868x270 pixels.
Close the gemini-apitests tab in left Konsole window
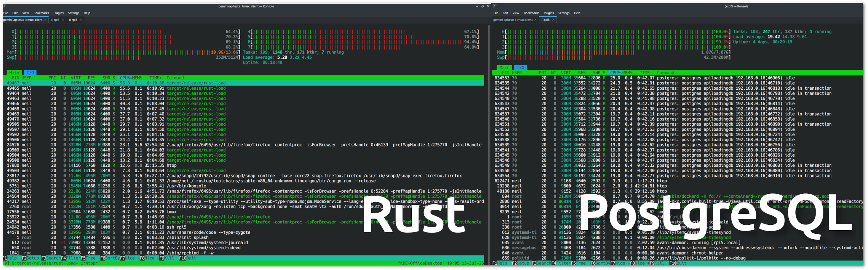45,20
